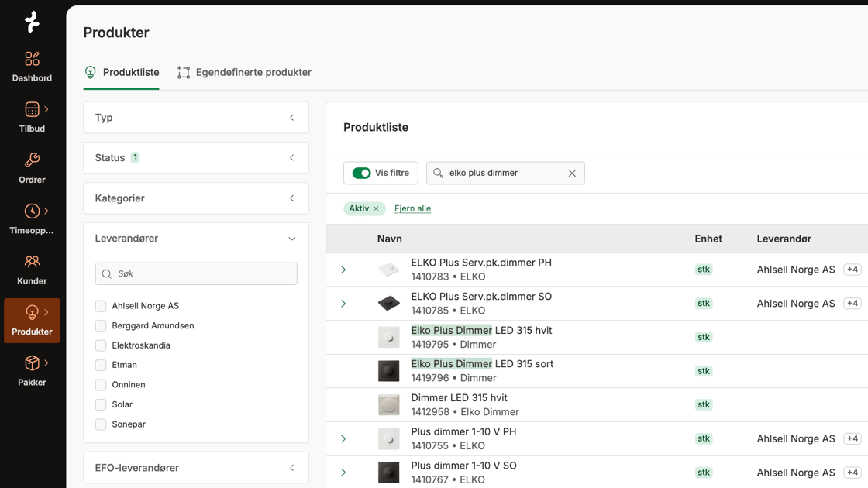
Task: Check the Sonepar supplier
Action: (x=101, y=424)
